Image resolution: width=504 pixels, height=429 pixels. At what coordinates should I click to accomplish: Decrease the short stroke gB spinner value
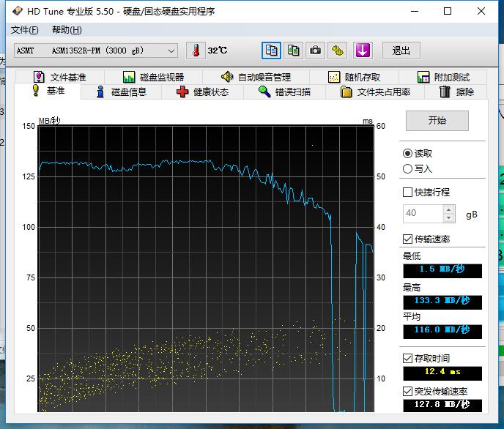pos(449,217)
